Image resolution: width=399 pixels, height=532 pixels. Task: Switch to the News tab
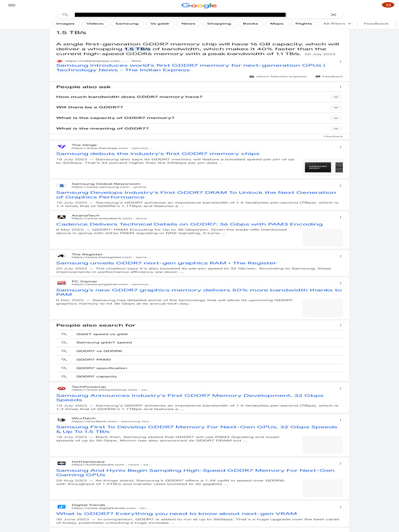coord(188,23)
